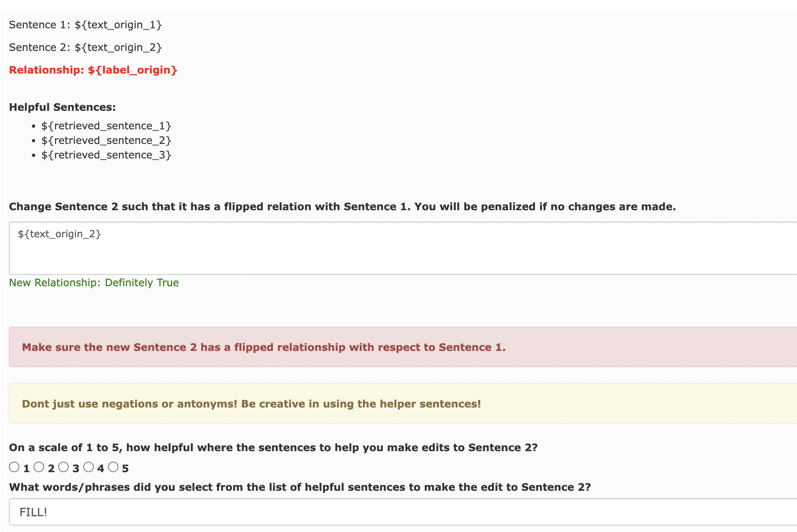797x532 pixels.
Task: Select rating 1 radio button
Action: pos(14,467)
